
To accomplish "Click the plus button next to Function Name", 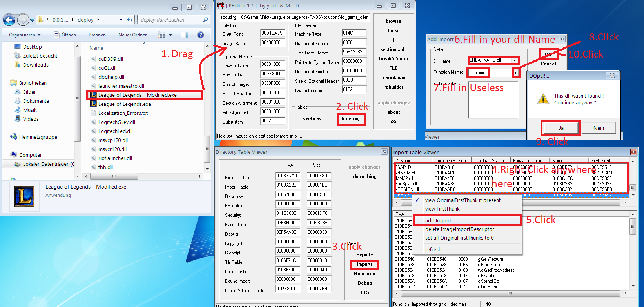I will coord(516,73).
